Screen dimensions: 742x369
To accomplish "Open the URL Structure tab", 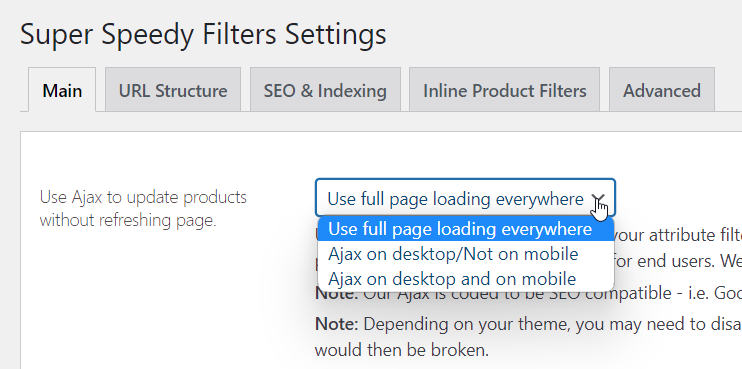I will point(173,90).
